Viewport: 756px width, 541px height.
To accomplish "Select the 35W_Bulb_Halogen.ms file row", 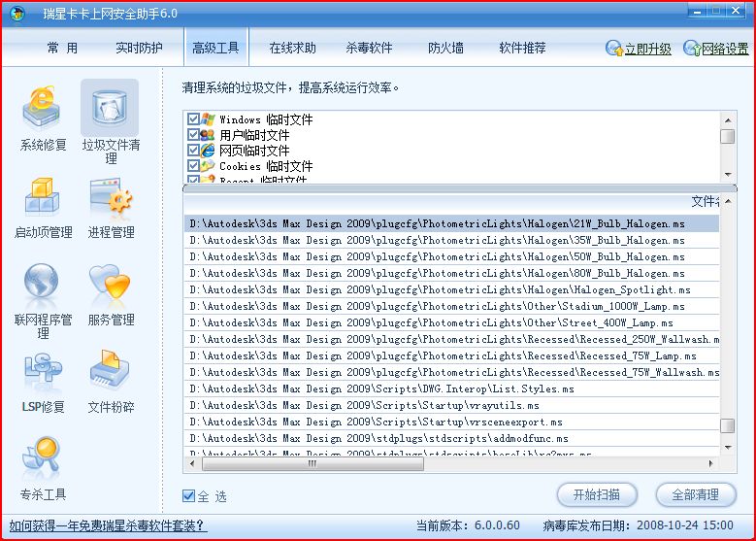I will 452,240.
